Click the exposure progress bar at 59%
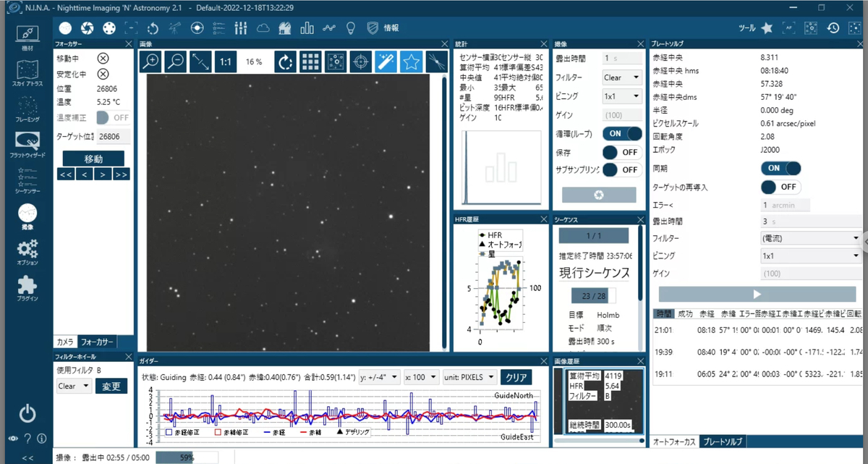Viewport: 868px width, 464px height. click(187, 457)
